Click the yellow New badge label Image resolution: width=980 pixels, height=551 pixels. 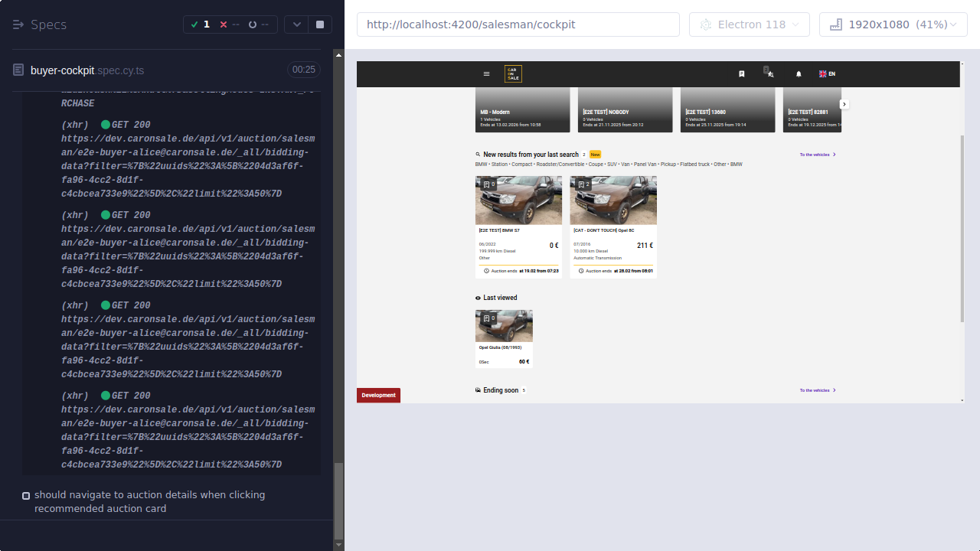pos(596,154)
